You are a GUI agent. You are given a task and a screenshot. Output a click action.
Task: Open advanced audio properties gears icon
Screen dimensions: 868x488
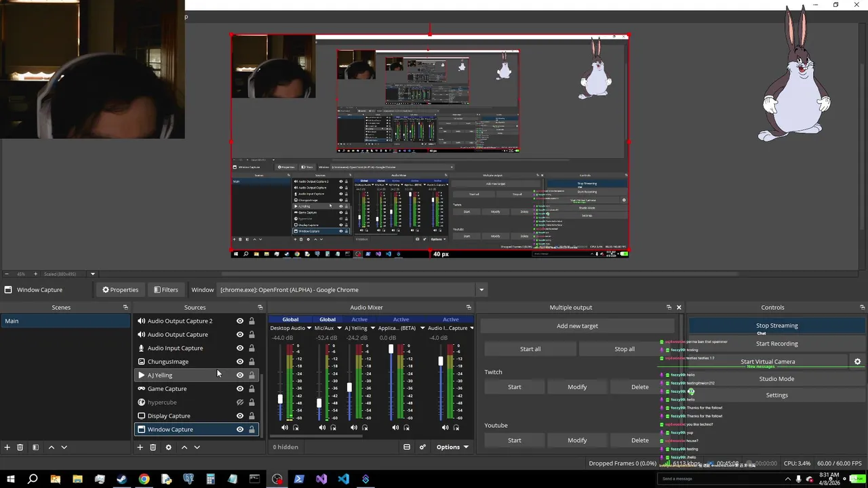(422, 447)
